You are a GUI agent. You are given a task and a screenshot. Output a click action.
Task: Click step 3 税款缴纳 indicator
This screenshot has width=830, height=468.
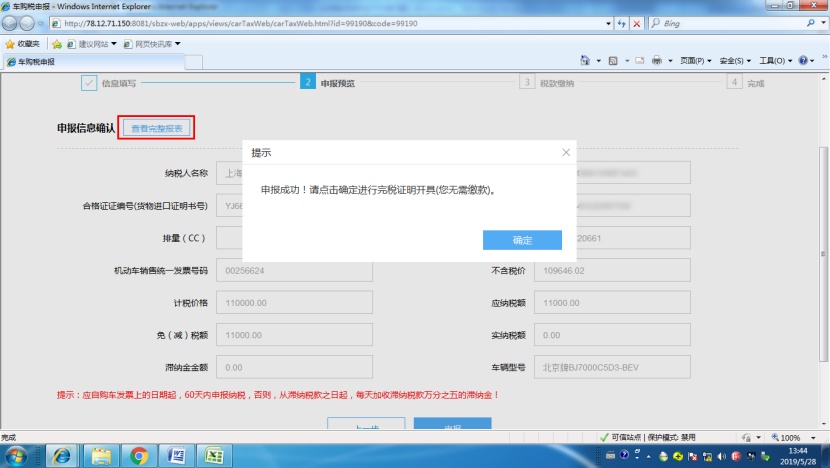(x=527, y=82)
